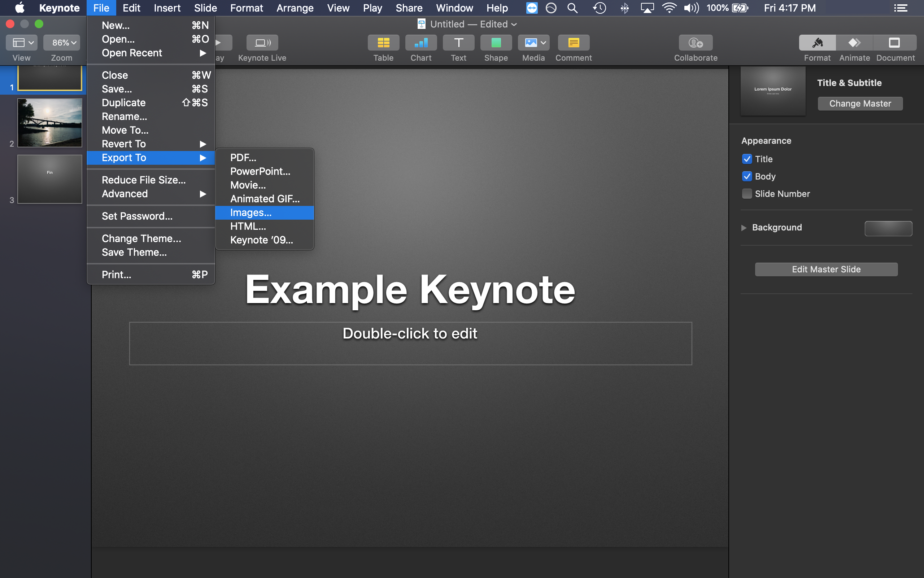
Task: Click the Title & Subtitle master thumbnail
Action: click(773, 91)
